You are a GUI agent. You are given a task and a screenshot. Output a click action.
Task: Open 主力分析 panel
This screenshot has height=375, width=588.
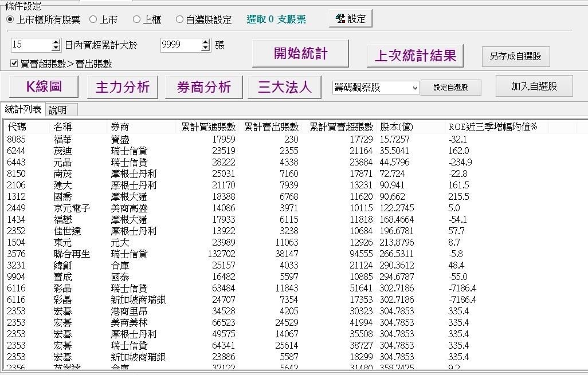click(122, 87)
